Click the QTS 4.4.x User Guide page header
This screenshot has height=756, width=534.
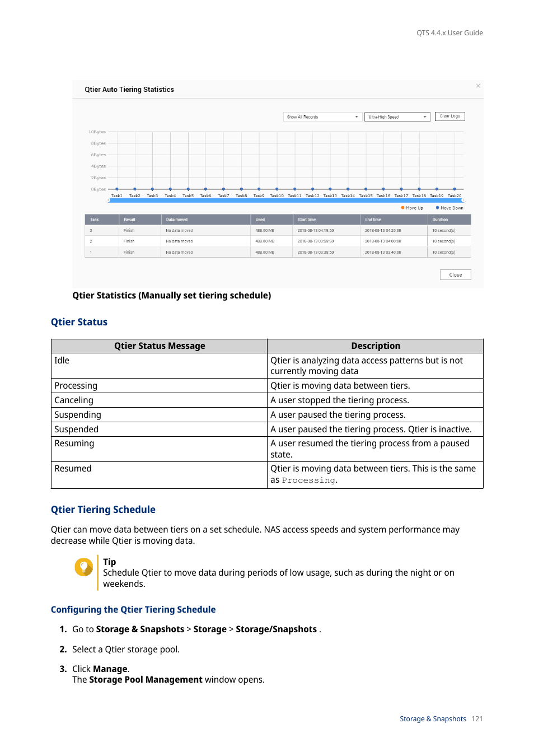(x=449, y=33)
